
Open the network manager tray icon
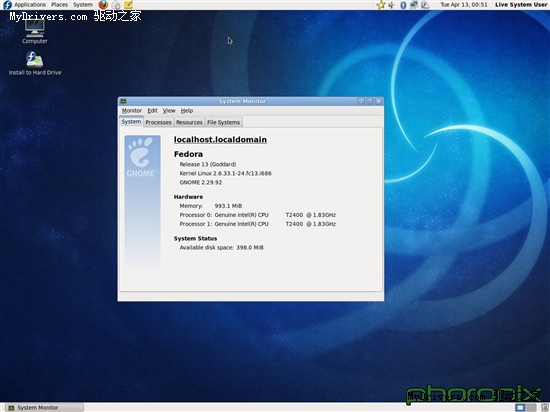coord(414,5)
